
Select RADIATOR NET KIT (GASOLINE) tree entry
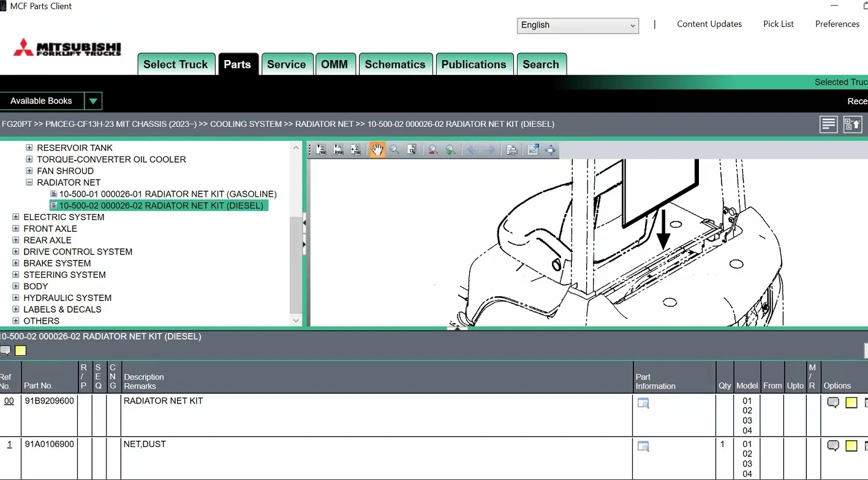click(x=167, y=194)
